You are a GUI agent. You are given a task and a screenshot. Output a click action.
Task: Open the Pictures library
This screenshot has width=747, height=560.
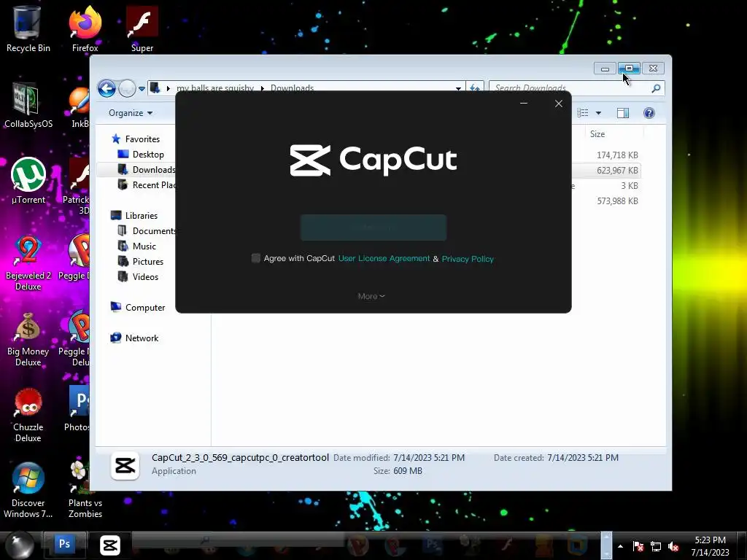click(x=147, y=262)
